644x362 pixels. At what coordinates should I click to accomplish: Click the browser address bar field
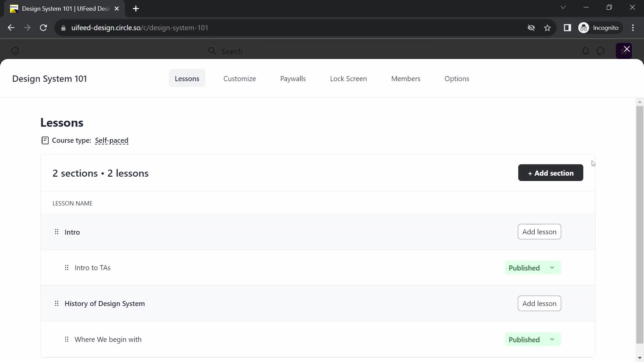[140, 27]
